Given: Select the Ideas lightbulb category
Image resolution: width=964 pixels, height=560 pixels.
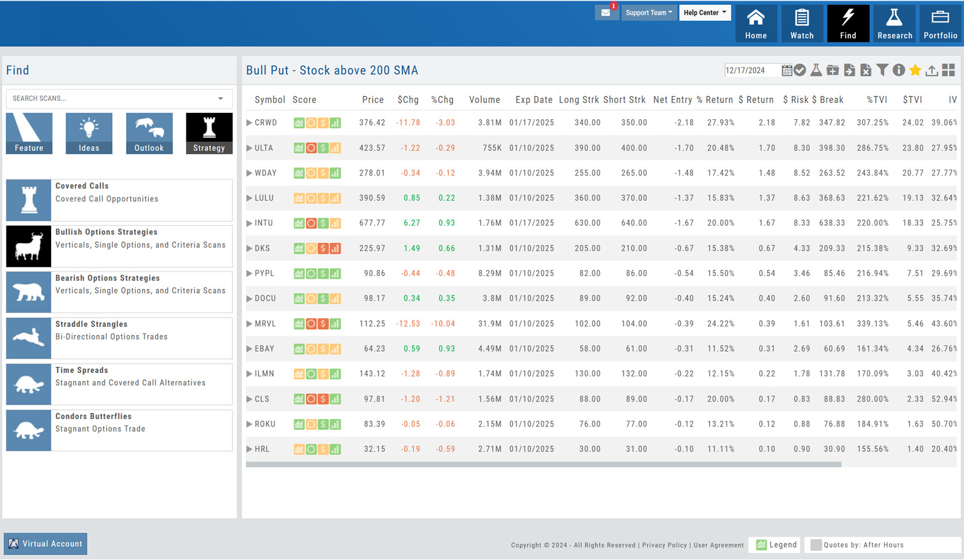Looking at the screenshot, I should coord(89,133).
